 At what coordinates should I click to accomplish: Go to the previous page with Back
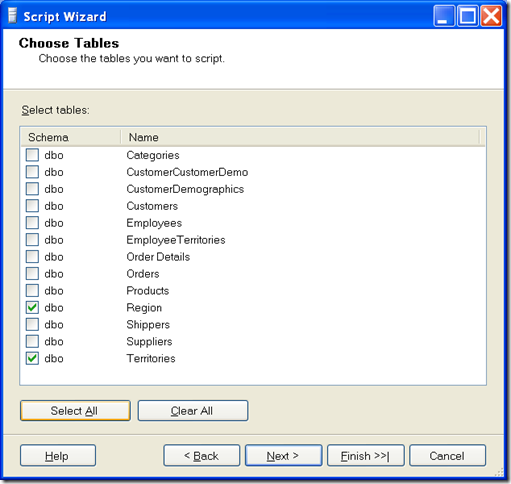pyautogui.click(x=201, y=455)
